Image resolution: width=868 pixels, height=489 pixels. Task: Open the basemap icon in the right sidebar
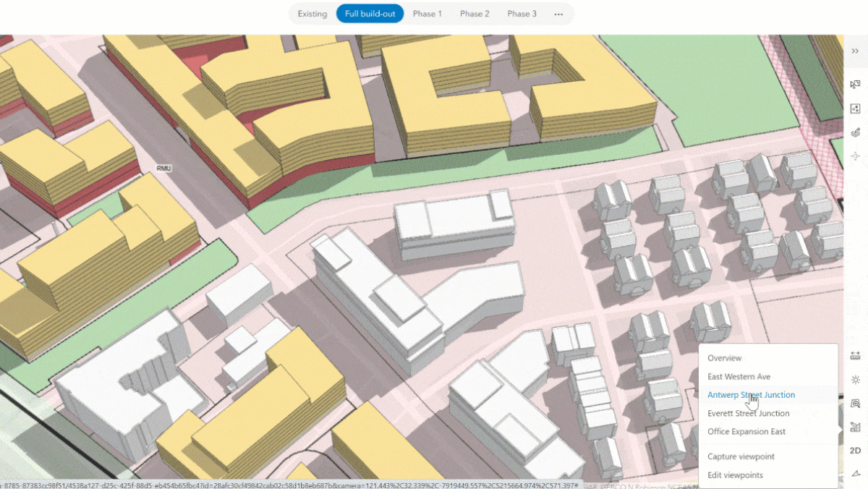click(x=856, y=107)
